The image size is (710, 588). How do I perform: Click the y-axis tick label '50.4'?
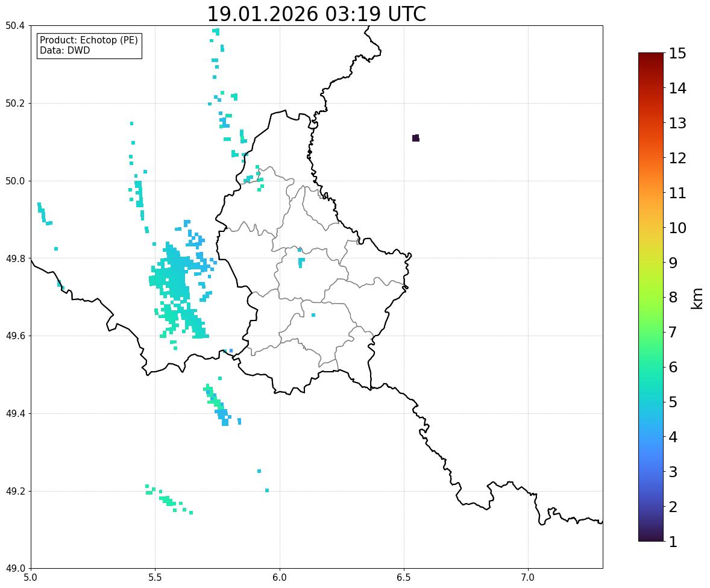pyautogui.click(x=15, y=26)
